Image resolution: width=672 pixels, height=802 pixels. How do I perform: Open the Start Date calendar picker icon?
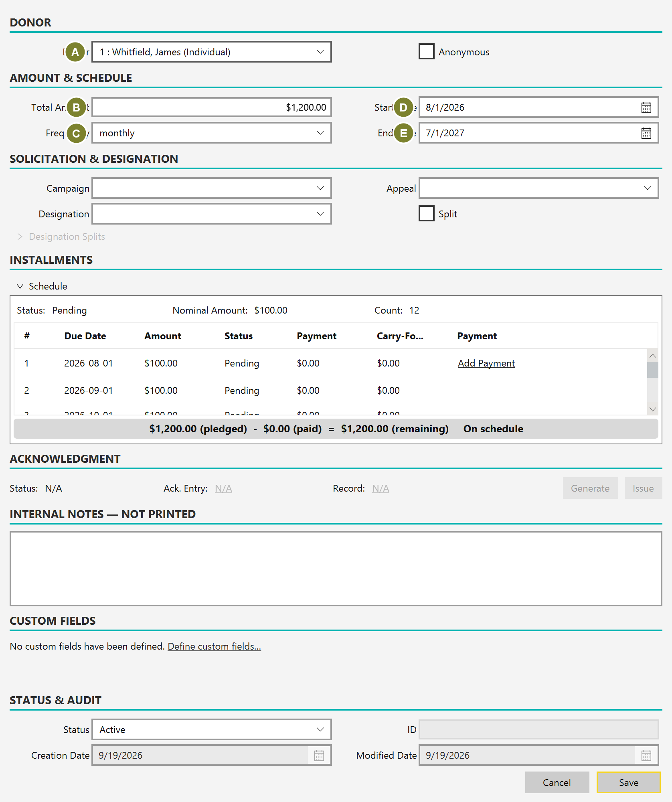coord(646,107)
